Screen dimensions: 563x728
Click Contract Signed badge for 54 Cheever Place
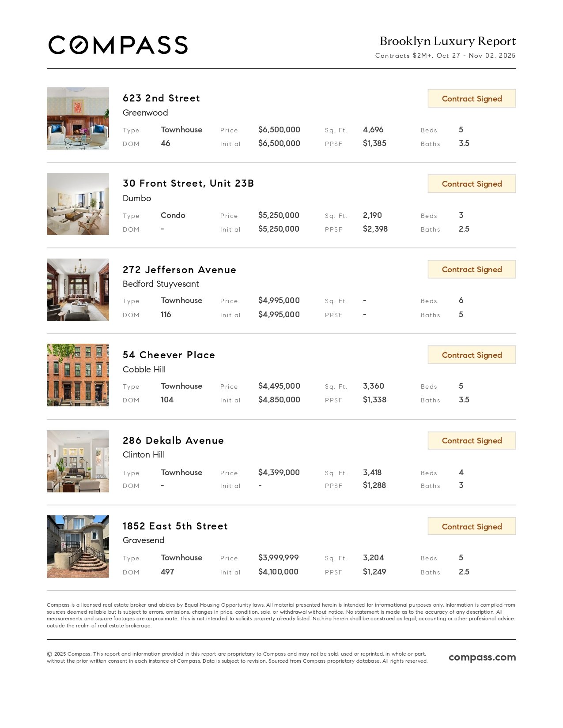(472, 355)
